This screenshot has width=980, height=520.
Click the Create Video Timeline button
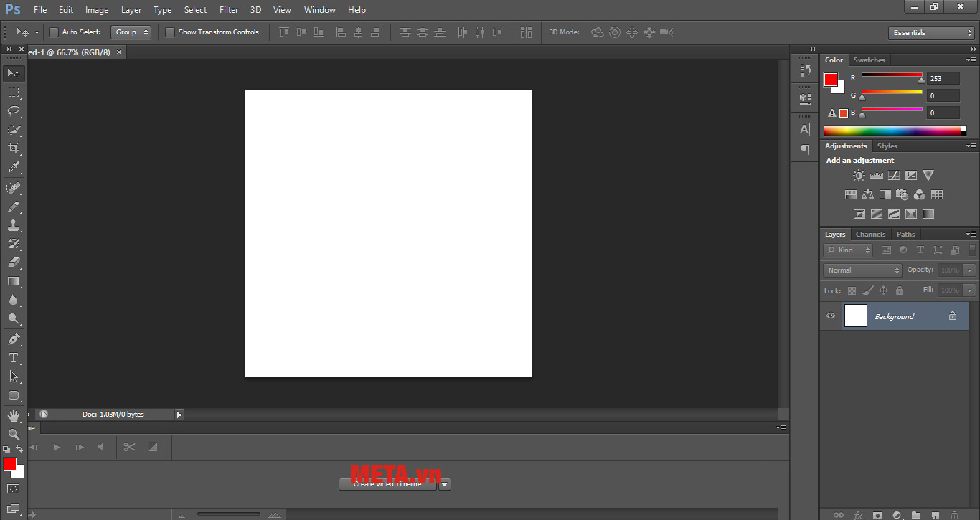coord(387,483)
